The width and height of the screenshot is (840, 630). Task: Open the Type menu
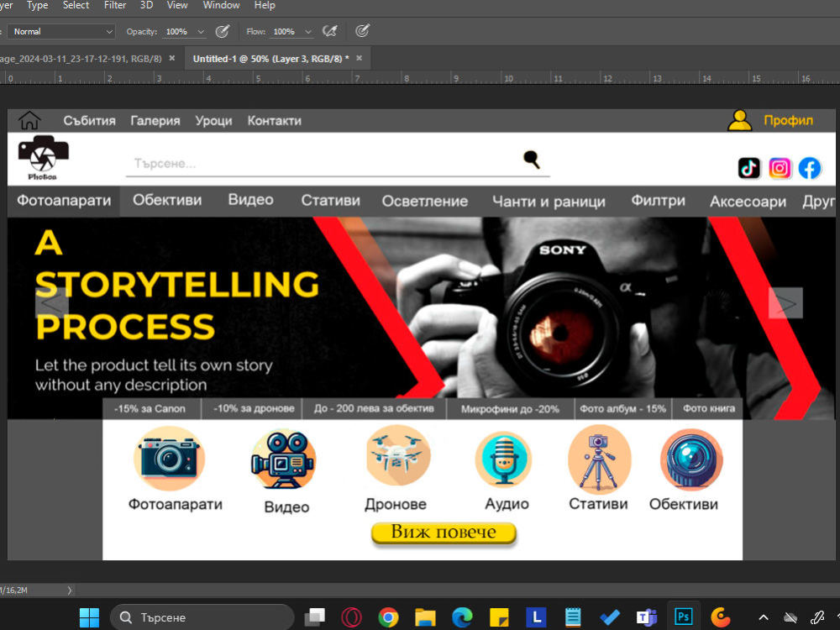pos(37,5)
